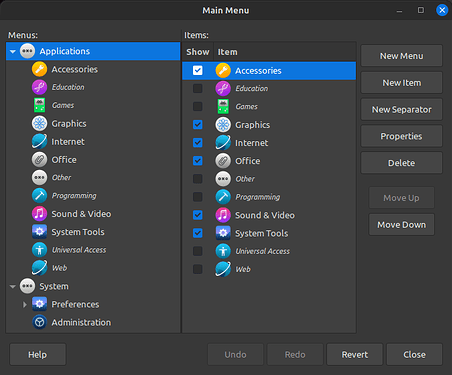Expand the Preferences submenu arrow

click(x=24, y=304)
